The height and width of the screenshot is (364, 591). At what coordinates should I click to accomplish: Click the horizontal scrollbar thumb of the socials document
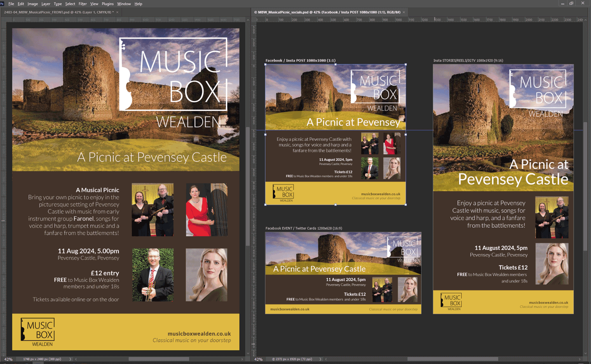[453, 359]
